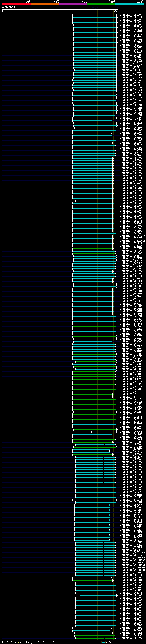This screenshot has width=146, height=644.
Task: Open isoform hit UniRef100_Q7Z6Z7-2
Action: tap(132, 241)
